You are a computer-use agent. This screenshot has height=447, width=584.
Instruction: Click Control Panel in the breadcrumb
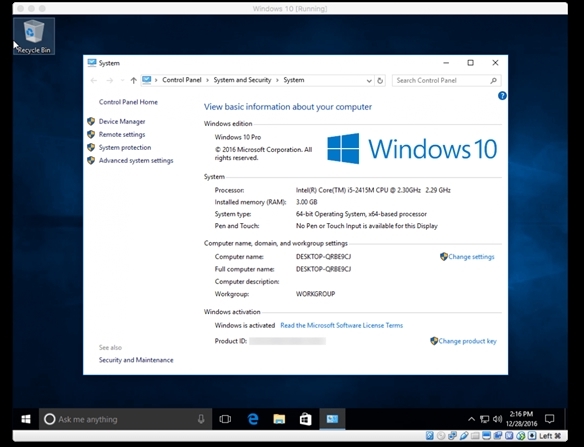coord(182,80)
